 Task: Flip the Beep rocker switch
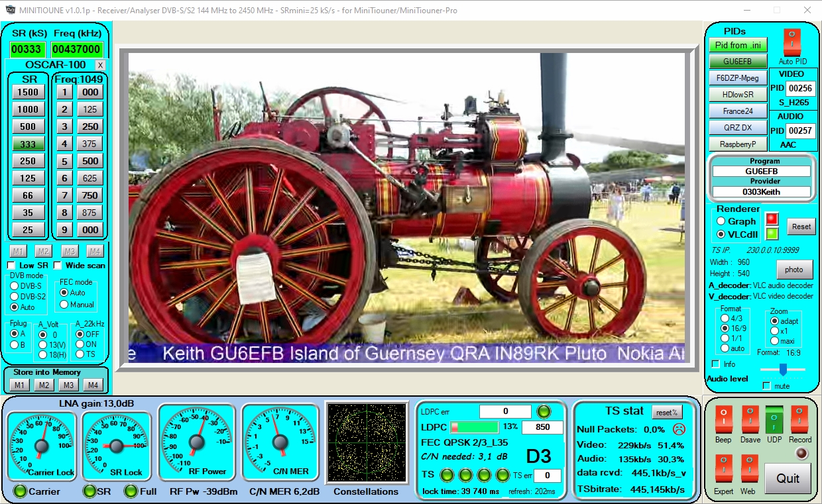tap(723, 420)
